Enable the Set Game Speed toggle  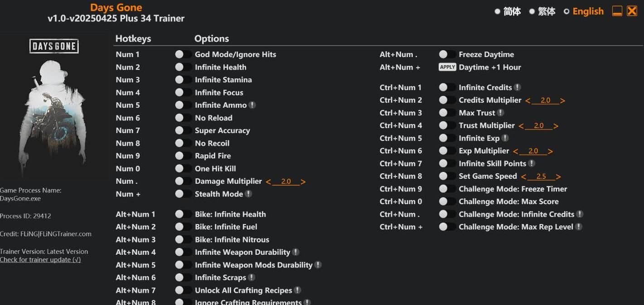pyautogui.click(x=447, y=176)
